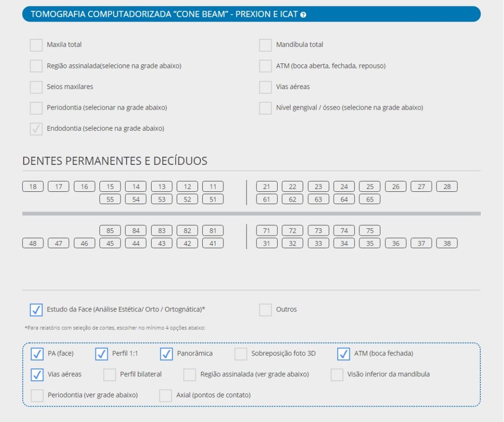This screenshot has width=504, height=422.
Task: Select the Seios maxilares checkbox
Action: [36, 87]
